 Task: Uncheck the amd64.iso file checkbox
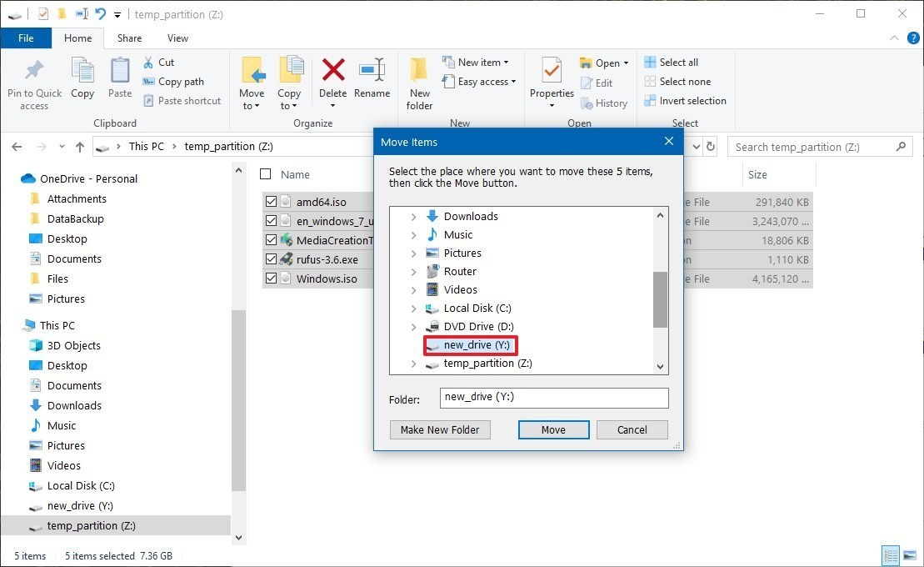271,202
